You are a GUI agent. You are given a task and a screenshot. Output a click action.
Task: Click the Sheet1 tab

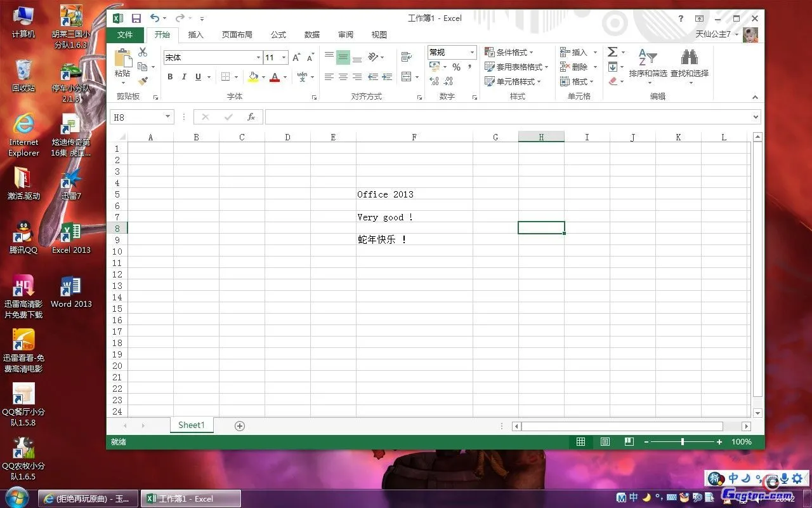(191, 425)
